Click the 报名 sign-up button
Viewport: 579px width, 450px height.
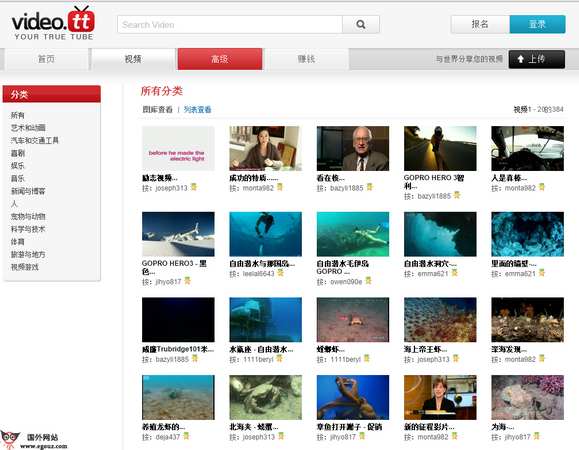480,24
